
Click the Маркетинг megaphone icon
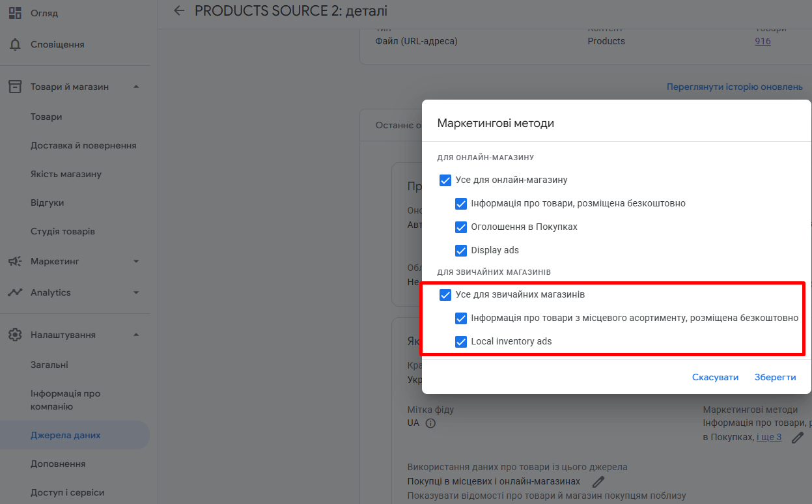click(15, 261)
